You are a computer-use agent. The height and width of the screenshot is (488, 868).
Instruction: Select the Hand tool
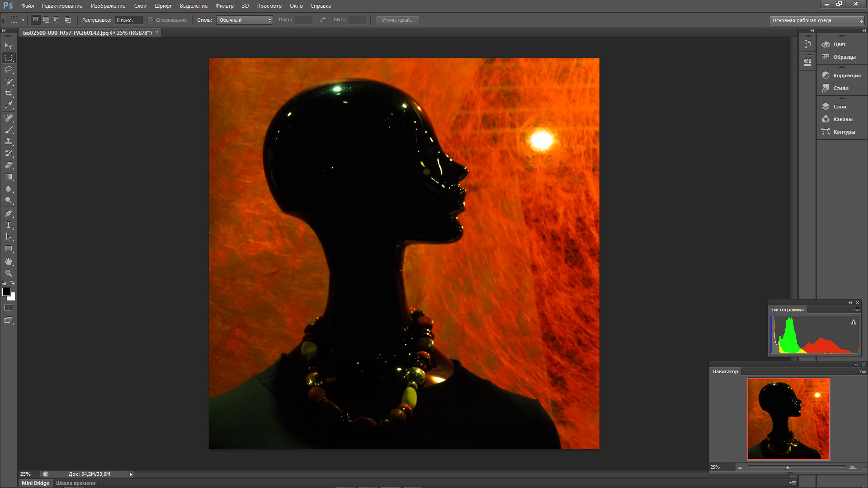[x=9, y=262]
